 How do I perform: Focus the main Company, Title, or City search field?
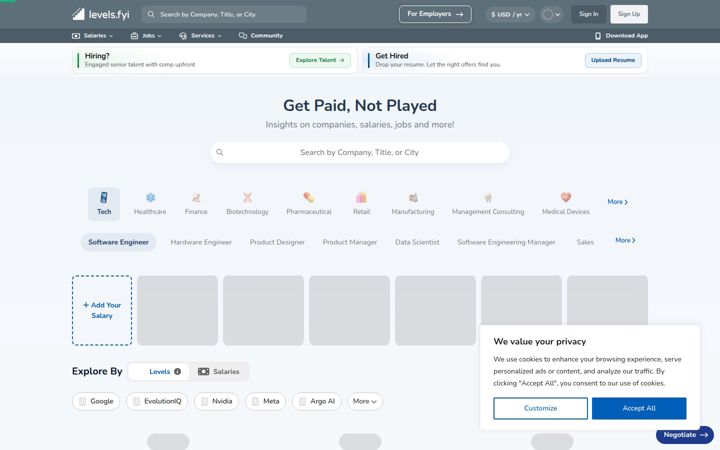point(360,152)
